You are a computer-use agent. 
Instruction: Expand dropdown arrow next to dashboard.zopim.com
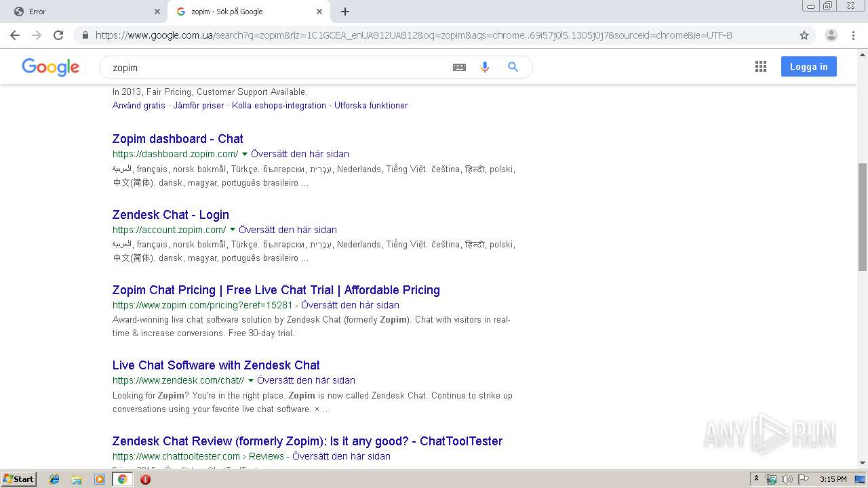[245, 154]
